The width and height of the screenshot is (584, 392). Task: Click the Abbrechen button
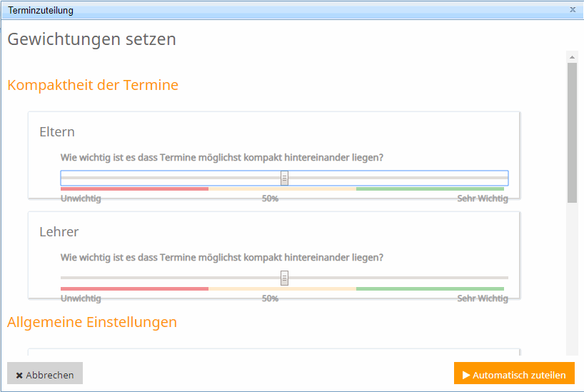[45, 373]
